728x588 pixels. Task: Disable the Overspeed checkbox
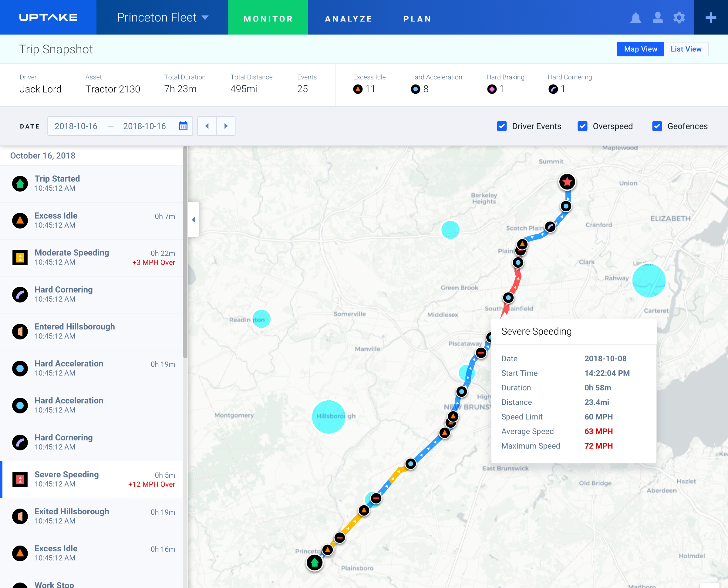[582, 126]
